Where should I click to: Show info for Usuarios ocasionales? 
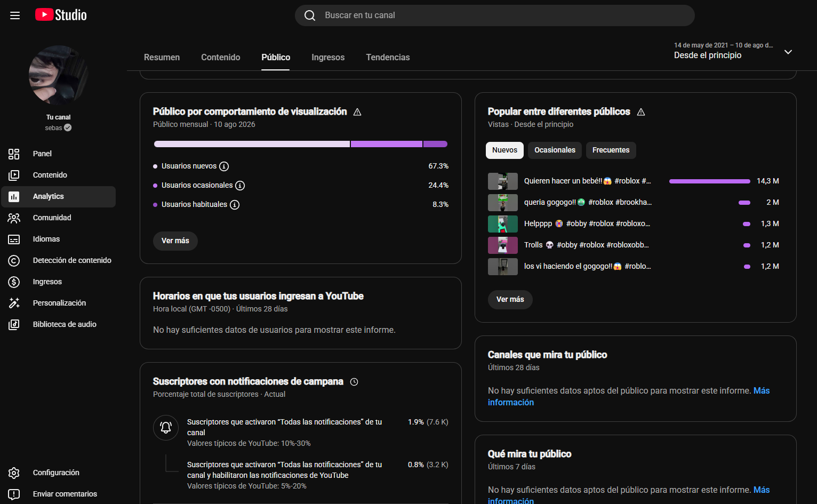(x=240, y=186)
